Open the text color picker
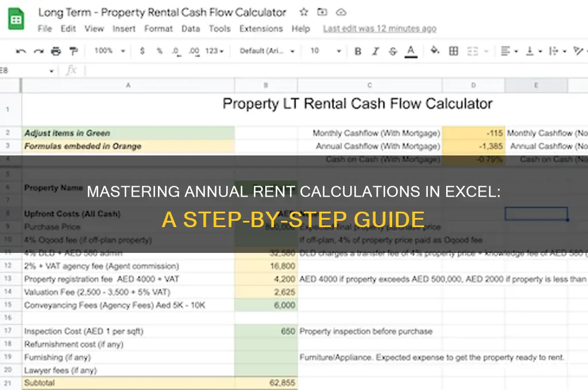Viewport: 588px width, 390px height. (411, 51)
